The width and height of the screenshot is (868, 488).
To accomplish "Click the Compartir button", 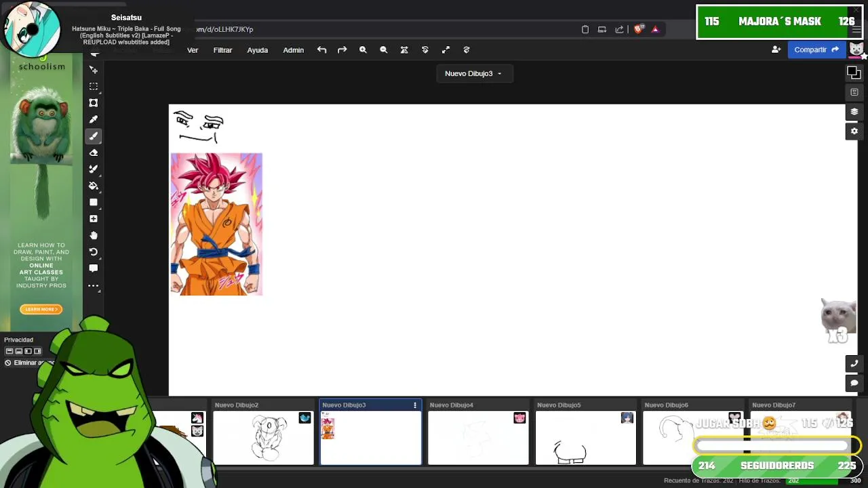I will coord(816,49).
